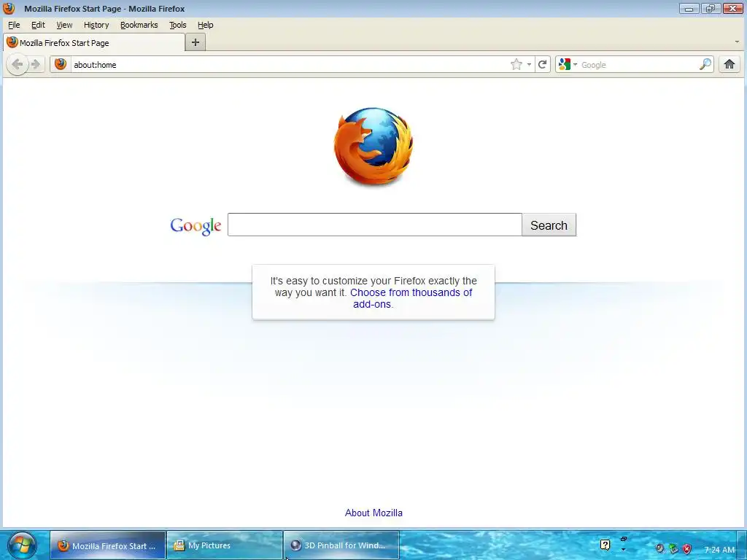Click the Google search engine icon
This screenshot has width=747, height=560.
[565, 64]
